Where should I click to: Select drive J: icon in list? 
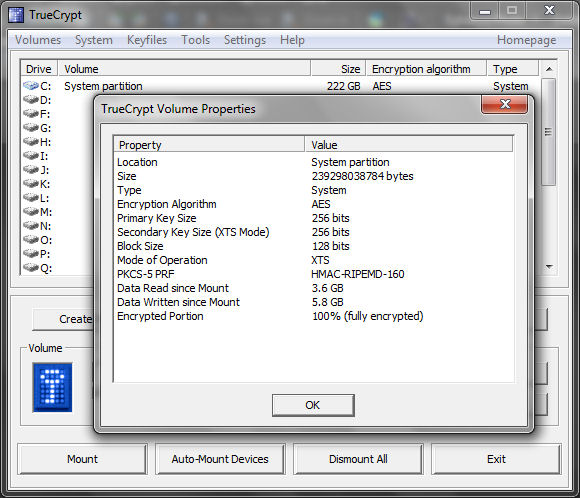point(31,170)
